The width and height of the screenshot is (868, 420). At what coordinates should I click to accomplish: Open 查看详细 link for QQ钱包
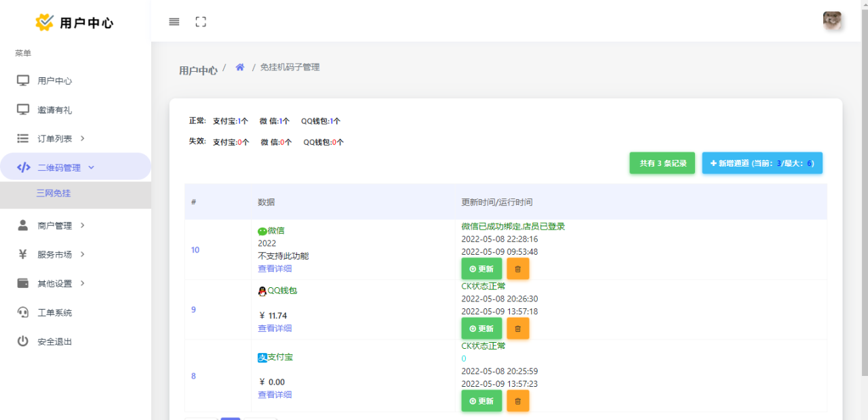coord(275,329)
